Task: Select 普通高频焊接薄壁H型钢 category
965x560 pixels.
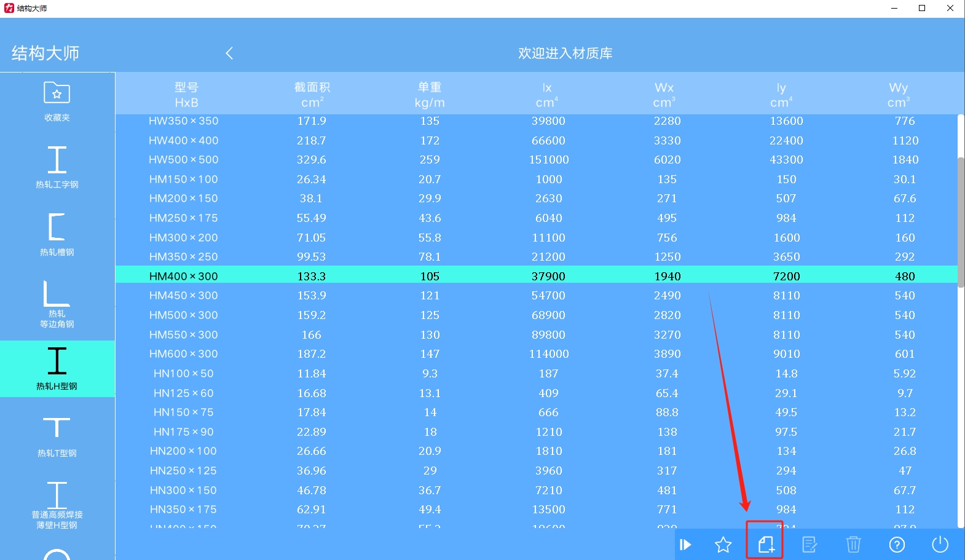Action: point(57,504)
